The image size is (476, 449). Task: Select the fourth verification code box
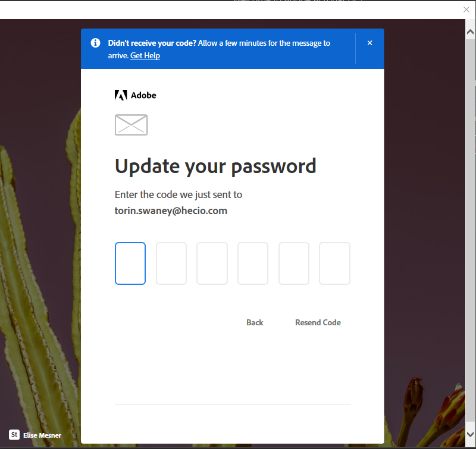tap(252, 263)
